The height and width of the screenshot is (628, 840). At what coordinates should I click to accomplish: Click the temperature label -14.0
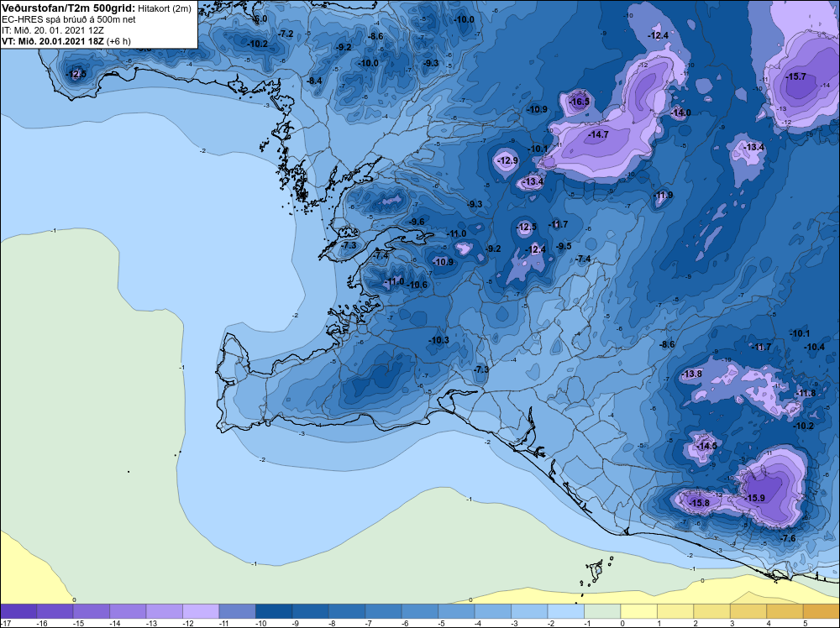click(x=680, y=113)
